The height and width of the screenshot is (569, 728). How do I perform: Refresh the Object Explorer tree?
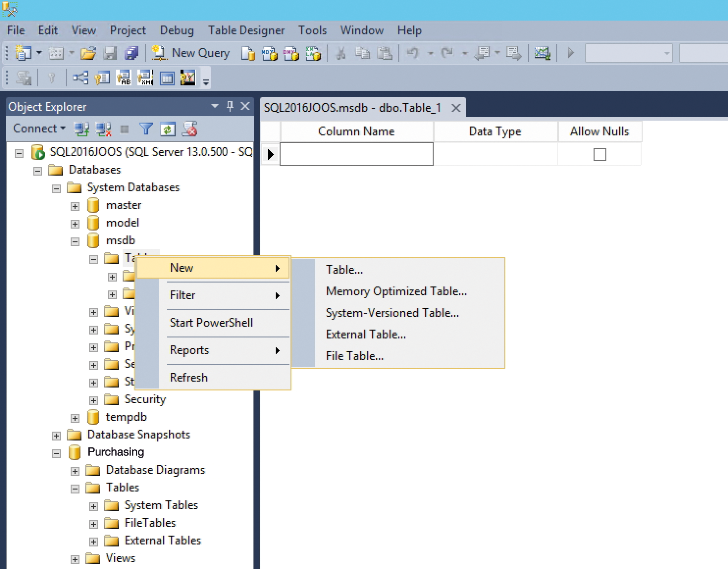coord(168,129)
